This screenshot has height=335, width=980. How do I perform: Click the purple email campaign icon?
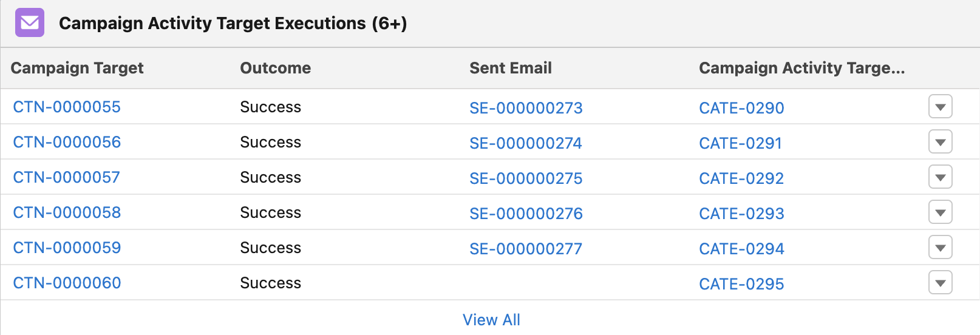(30, 23)
